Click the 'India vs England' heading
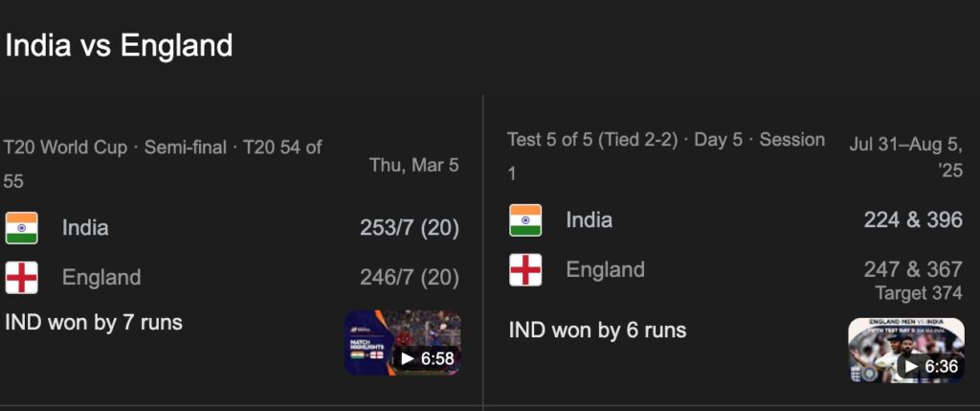The image size is (980, 411). pos(119,45)
